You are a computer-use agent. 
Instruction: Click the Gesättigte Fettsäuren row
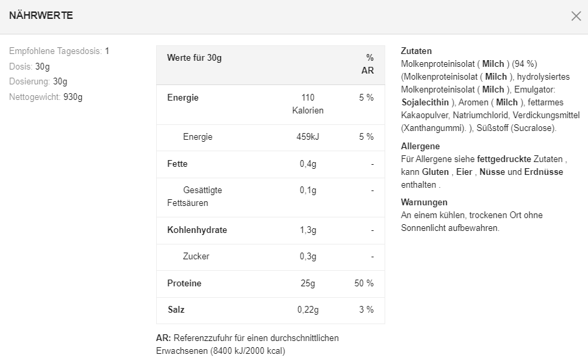point(196,197)
